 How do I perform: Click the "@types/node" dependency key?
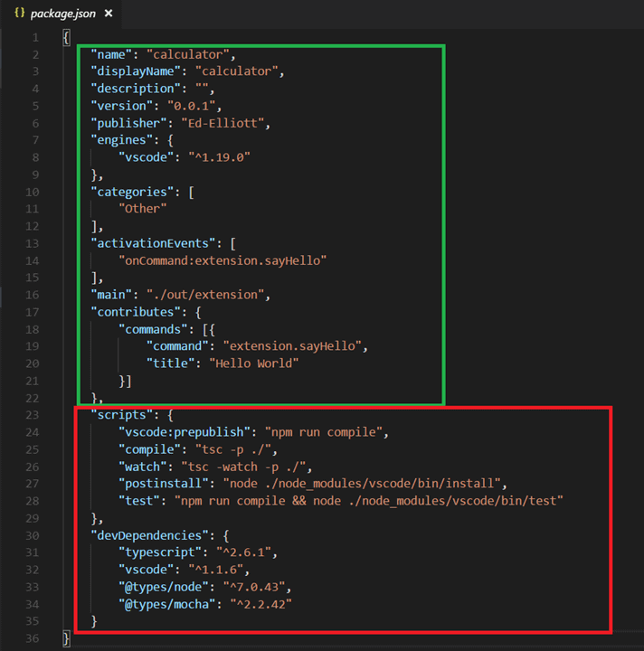tap(163, 587)
